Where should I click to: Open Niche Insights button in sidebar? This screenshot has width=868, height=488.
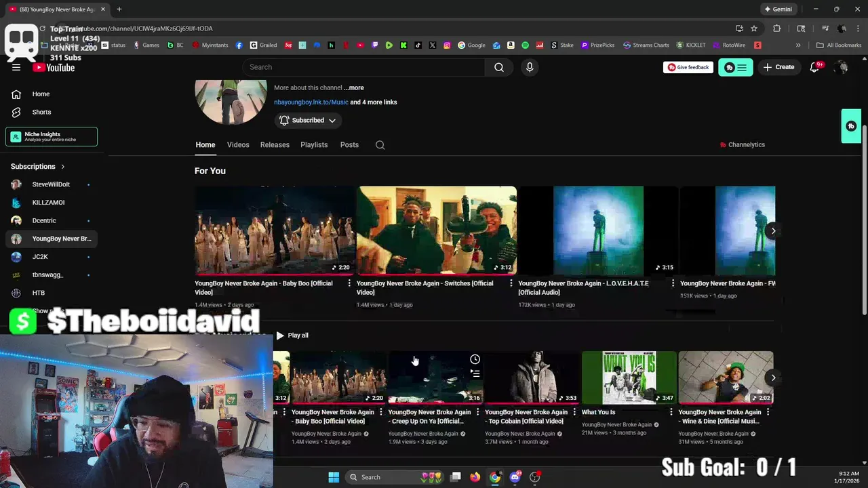52,137
